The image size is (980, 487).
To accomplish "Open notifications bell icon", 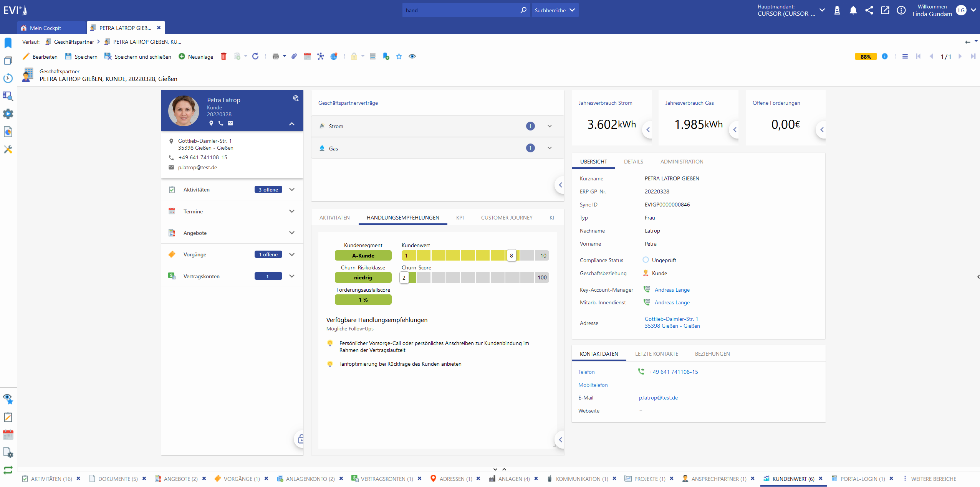I will click(x=853, y=10).
